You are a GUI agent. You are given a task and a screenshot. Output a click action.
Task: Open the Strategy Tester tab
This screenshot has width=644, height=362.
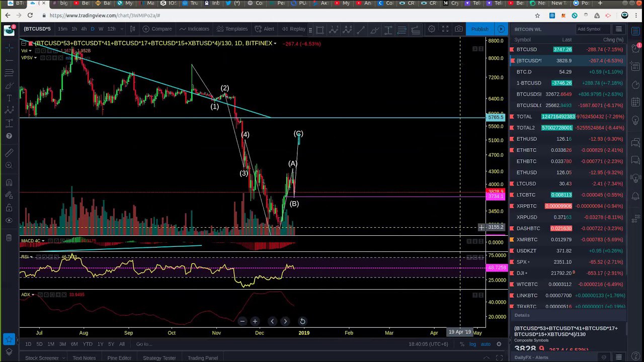point(159,358)
